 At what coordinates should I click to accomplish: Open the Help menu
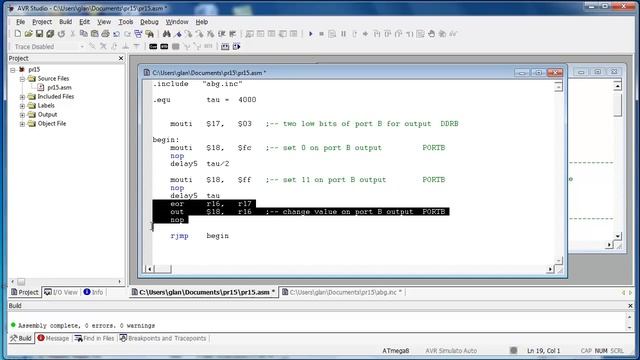202,22
